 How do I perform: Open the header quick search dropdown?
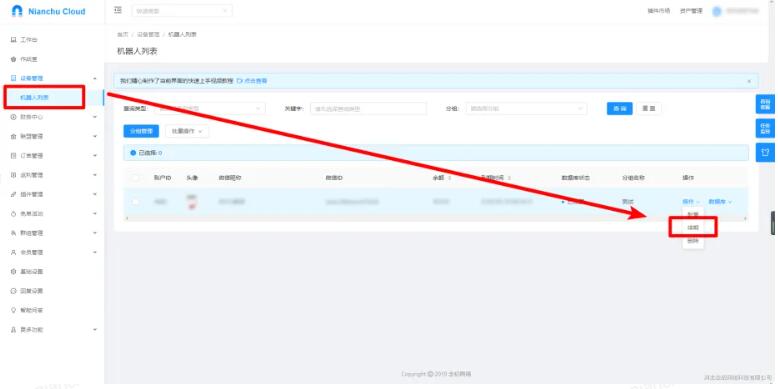click(x=182, y=10)
